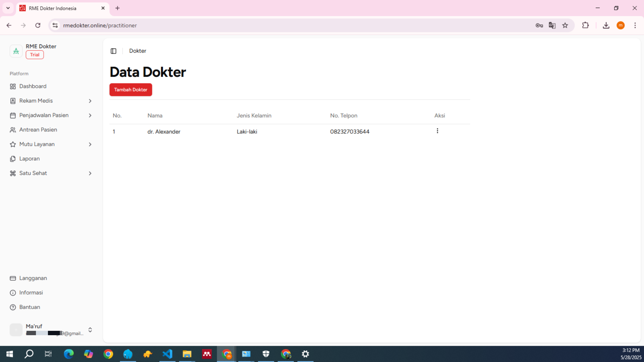Viewport: 644px width, 362px height.
Task: Click the Laporan sidebar icon
Action: coord(13,159)
